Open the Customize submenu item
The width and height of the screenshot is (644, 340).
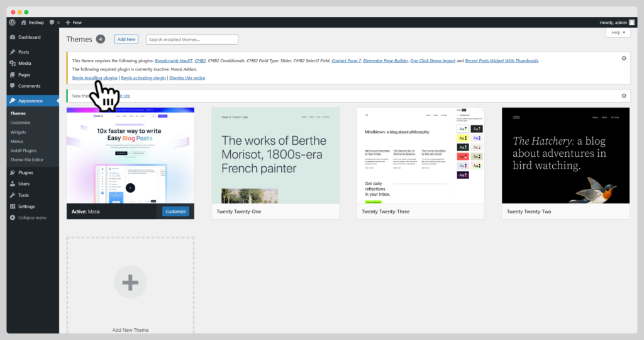pyautogui.click(x=20, y=123)
